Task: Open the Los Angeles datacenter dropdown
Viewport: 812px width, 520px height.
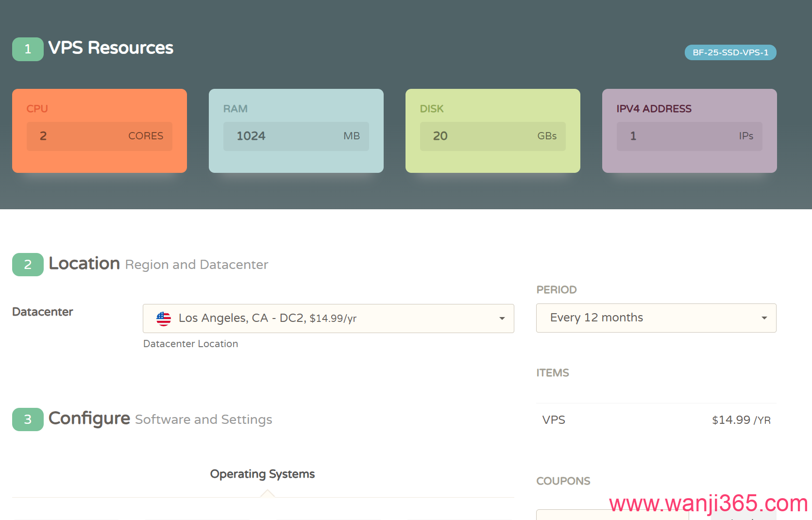Action: pyautogui.click(x=328, y=319)
